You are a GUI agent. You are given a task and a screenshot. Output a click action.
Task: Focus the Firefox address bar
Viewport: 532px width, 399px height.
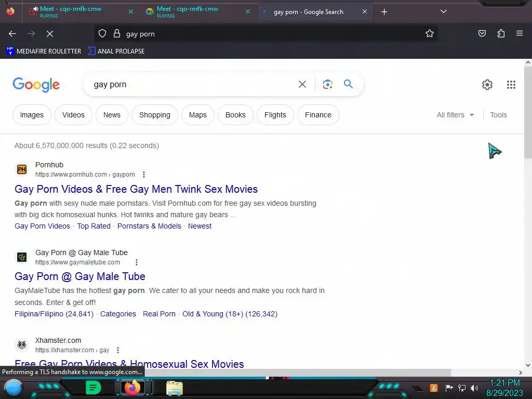point(271,34)
